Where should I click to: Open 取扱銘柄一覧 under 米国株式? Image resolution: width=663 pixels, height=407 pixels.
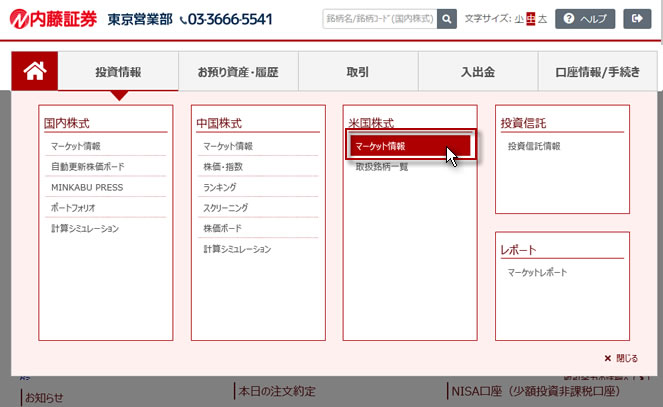click(382, 167)
